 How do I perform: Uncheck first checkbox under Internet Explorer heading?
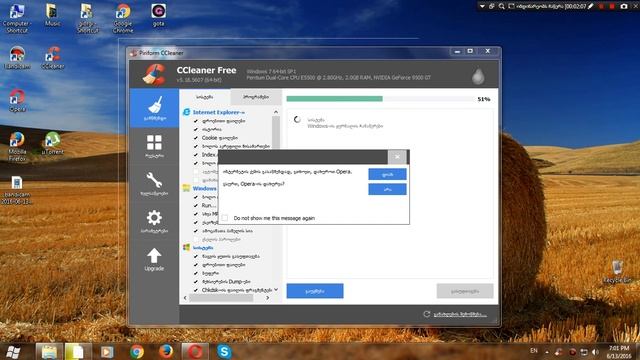click(196, 121)
